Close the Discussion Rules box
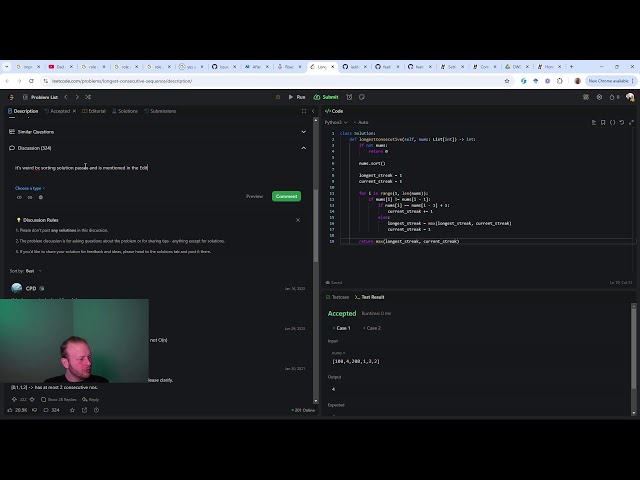640x480 pixels. [x=298, y=220]
